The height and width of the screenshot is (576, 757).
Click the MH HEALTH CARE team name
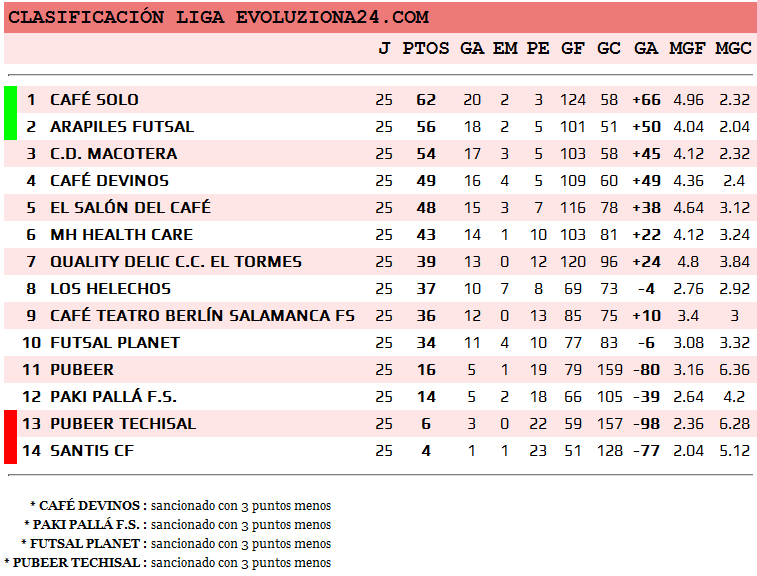point(121,235)
